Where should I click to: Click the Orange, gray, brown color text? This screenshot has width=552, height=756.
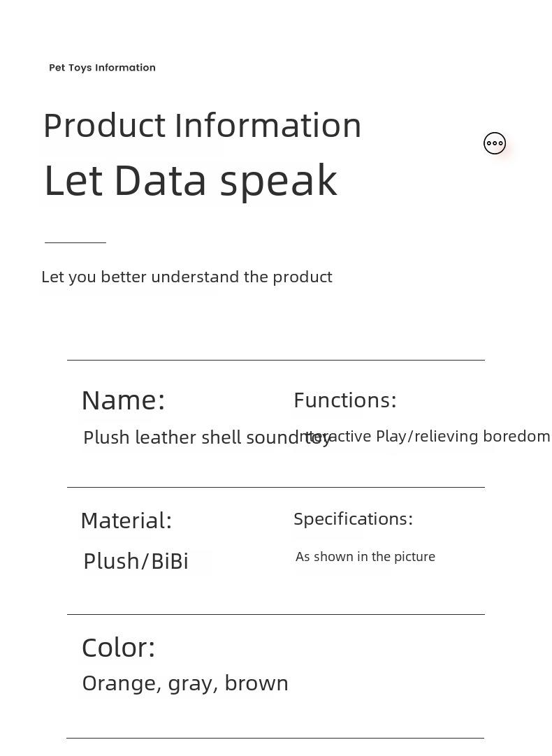(184, 683)
